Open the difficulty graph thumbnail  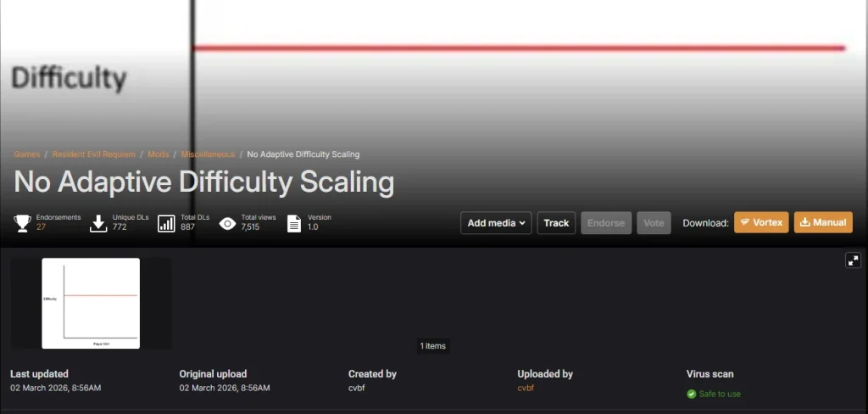click(91, 303)
